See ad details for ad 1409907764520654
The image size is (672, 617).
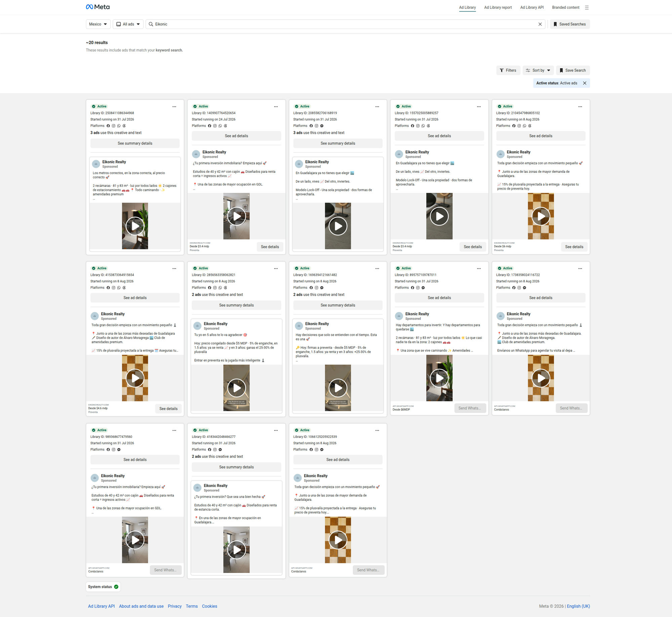coord(237,136)
